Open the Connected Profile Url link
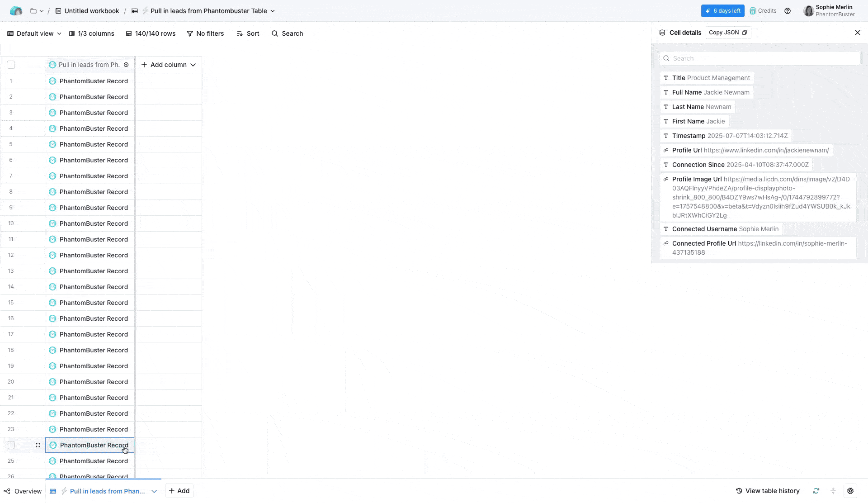This screenshot has height=503, width=868. (759, 248)
